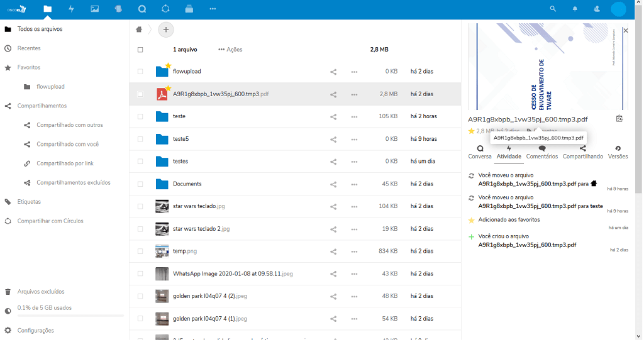The width and height of the screenshot is (644, 342).
Task: Open the contacts menu icon in header
Action: (x=596, y=9)
